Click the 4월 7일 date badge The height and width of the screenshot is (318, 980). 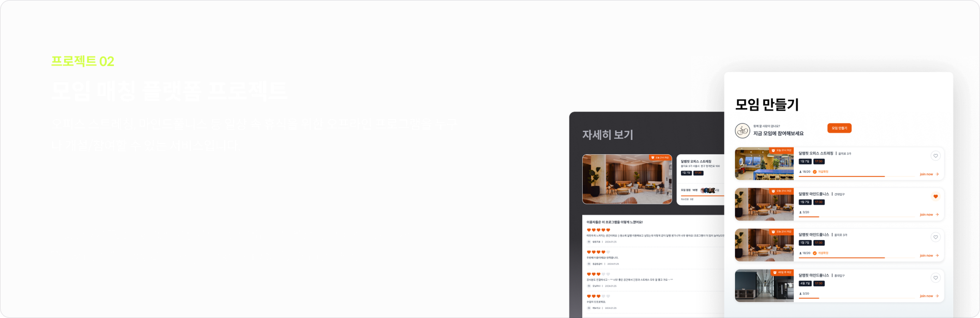coord(805,284)
